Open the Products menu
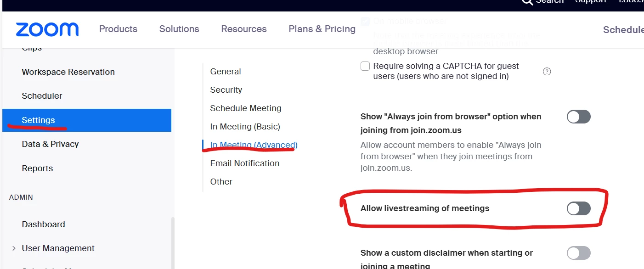644x269 pixels. (x=118, y=29)
